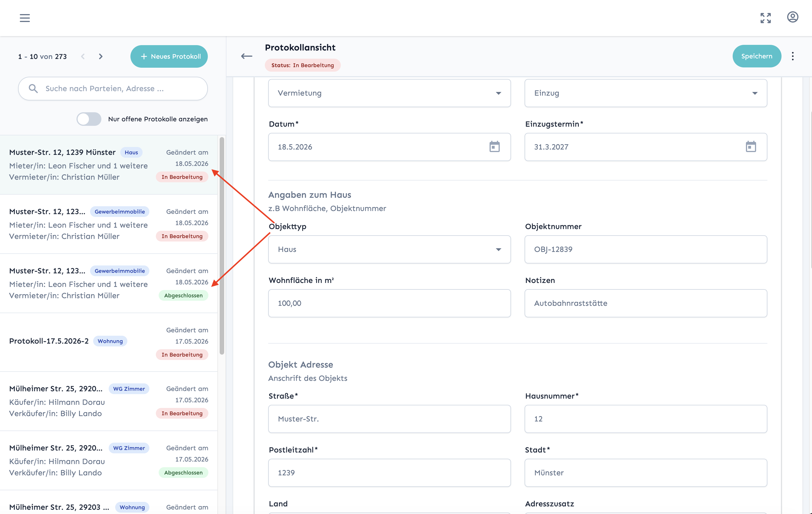Click the search magnifier icon

pos(33,88)
